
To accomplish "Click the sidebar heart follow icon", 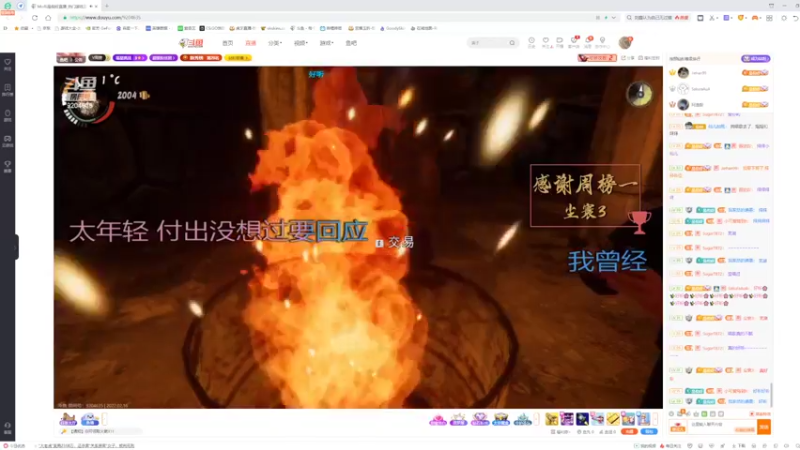I will [8, 64].
